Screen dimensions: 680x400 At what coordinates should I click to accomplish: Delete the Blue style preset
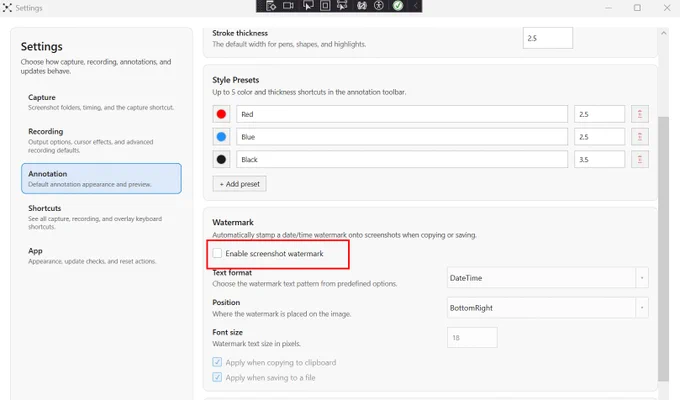640,137
